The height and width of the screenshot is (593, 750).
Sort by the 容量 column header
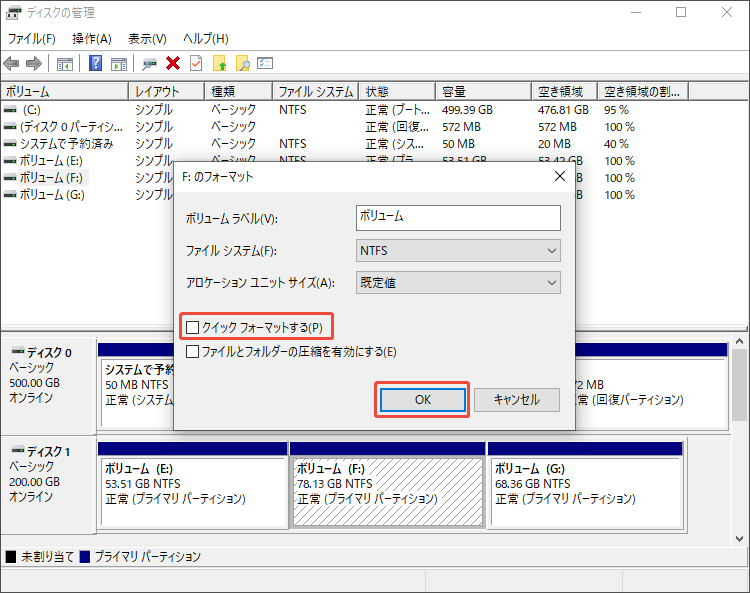(x=484, y=91)
